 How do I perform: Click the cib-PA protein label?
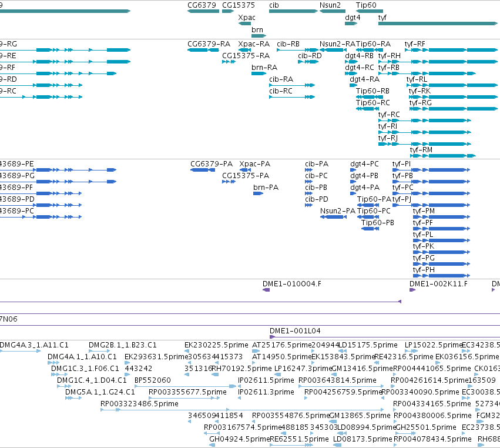click(x=317, y=164)
